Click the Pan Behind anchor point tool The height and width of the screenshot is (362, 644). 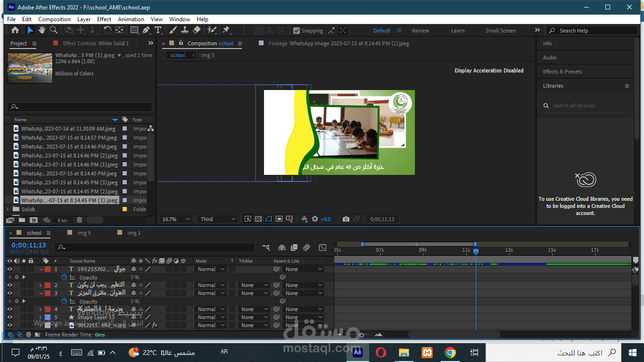click(x=119, y=30)
